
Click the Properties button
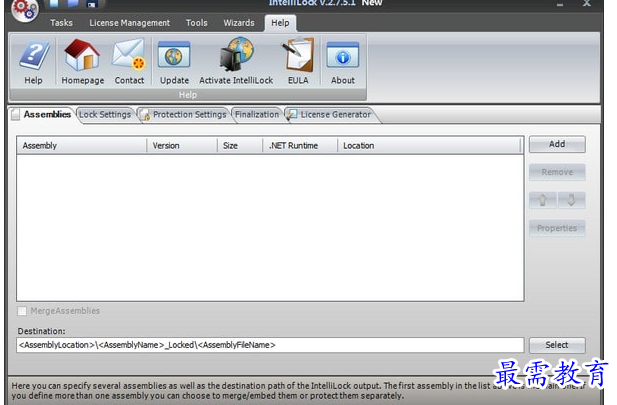557,228
